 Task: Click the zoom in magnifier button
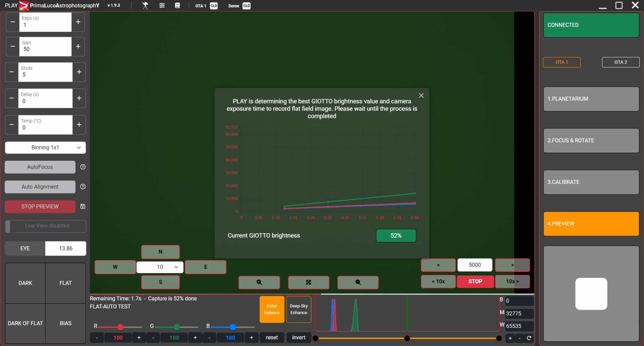coord(259,282)
